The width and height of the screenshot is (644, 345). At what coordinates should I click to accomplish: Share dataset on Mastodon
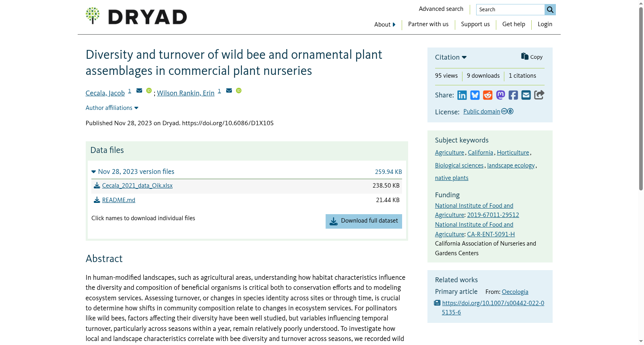pyautogui.click(x=500, y=95)
